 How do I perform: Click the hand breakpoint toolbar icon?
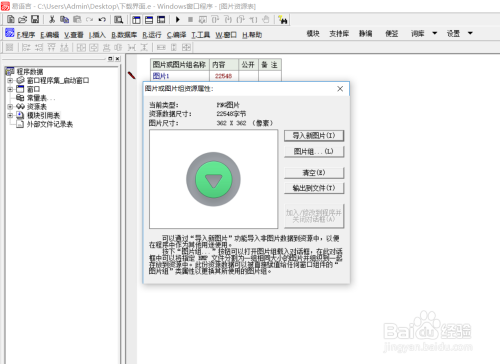tap(266, 20)
